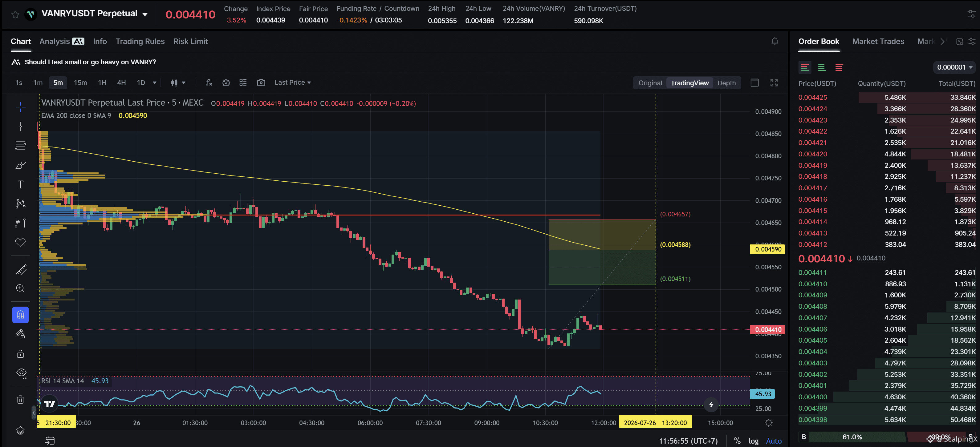The height and width of the screenshot is (447, 980).
Task: Click ask price 0.004420 in order book
Action: click(x=812, y=154)
